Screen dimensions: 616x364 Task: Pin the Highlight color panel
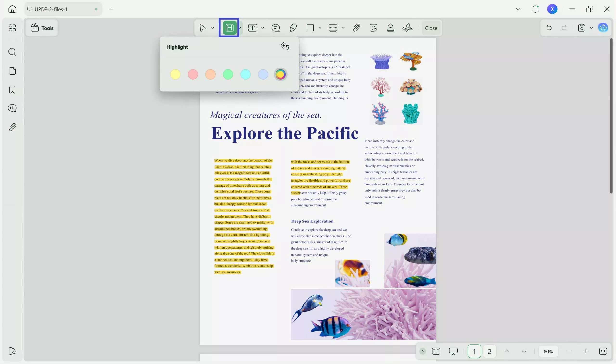285,46
